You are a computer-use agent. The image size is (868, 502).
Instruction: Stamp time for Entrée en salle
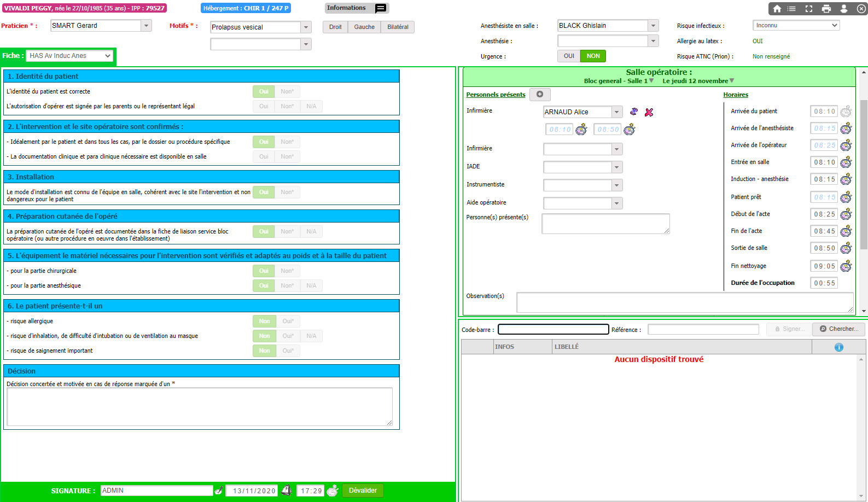(x=846, y=162)
